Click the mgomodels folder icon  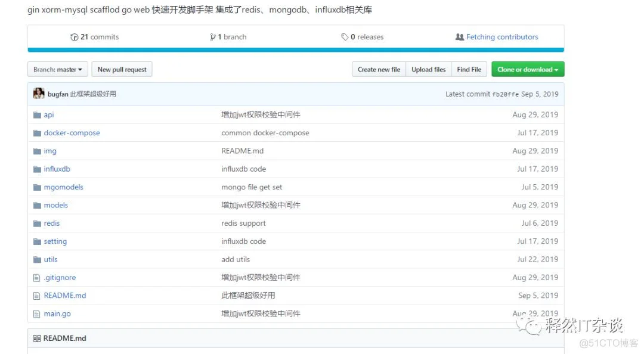coord(37,187)
